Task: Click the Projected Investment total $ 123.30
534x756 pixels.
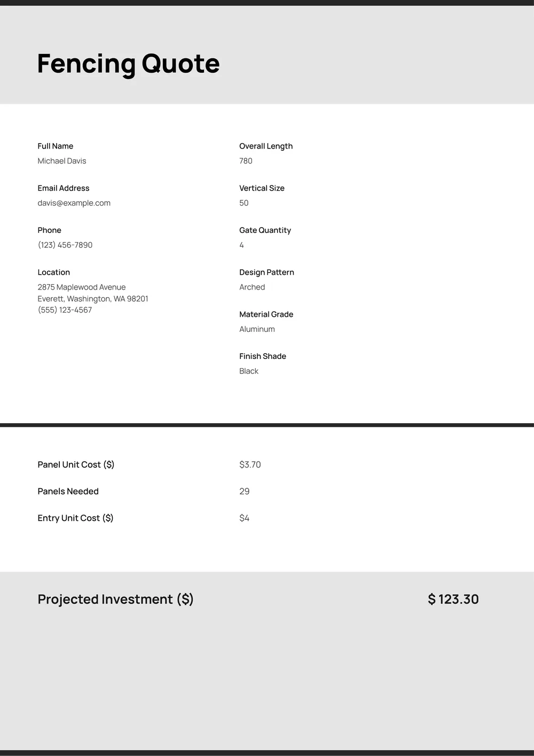Action: tap(453, 599)
